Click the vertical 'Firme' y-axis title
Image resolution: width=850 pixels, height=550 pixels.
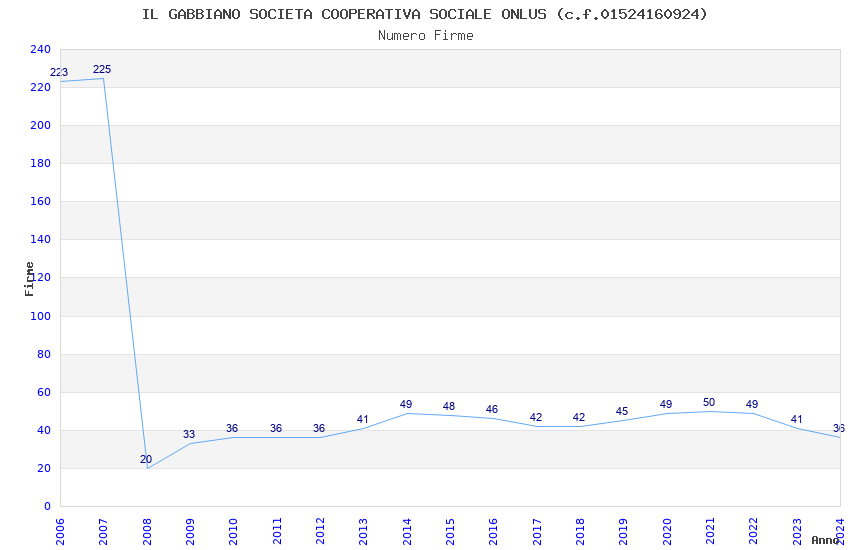pos(30,278)
